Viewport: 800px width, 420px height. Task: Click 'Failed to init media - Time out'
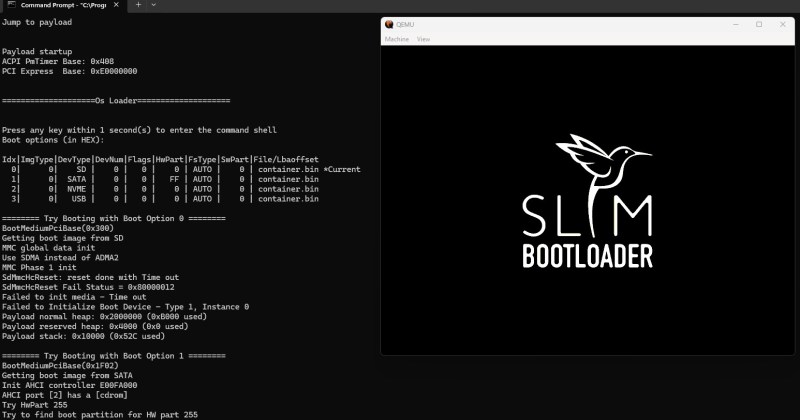pyautogui.click(x=74, y=297)
